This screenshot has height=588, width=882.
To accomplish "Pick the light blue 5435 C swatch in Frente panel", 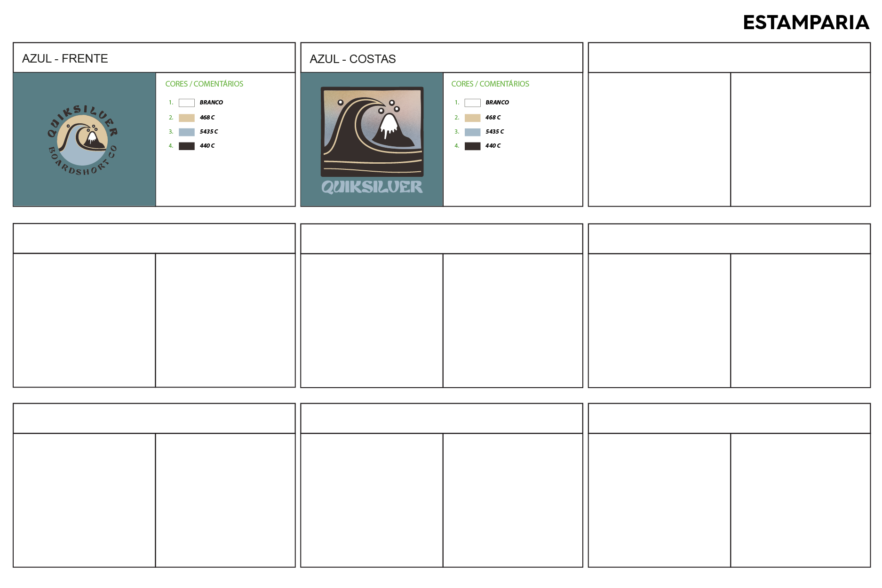I will tap(187, 132).
